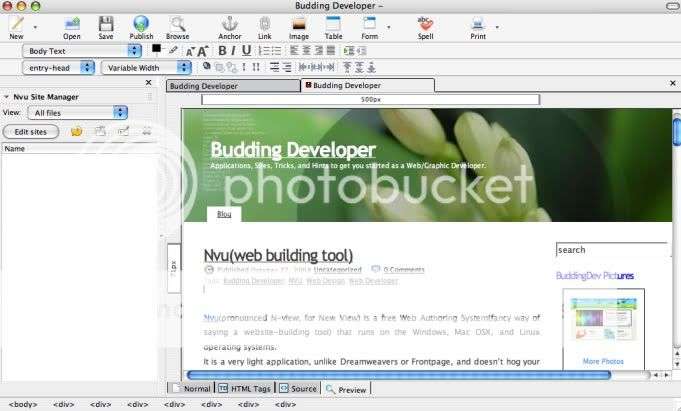Click the 0 Comments link

click(x=403, y=270)
